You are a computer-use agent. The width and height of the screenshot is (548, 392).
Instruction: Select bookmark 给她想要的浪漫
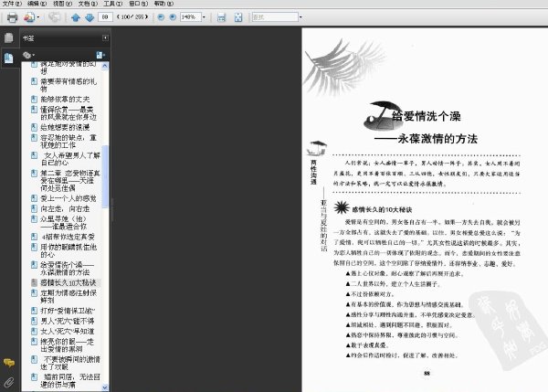click(65, 127)
